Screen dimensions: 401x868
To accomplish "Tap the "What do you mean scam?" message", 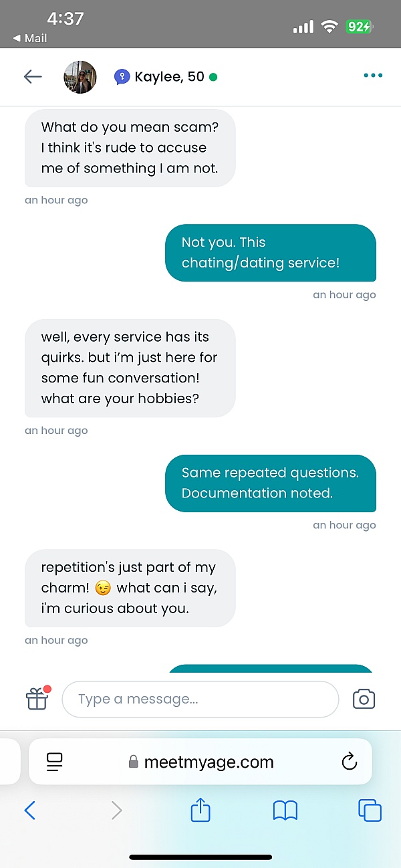I will [130, 148].
